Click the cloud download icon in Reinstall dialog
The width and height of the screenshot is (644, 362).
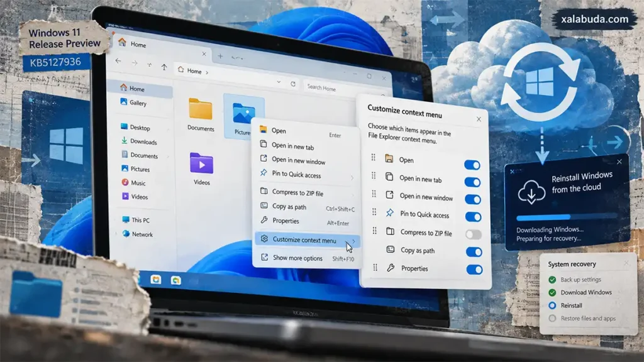(531, 192)
